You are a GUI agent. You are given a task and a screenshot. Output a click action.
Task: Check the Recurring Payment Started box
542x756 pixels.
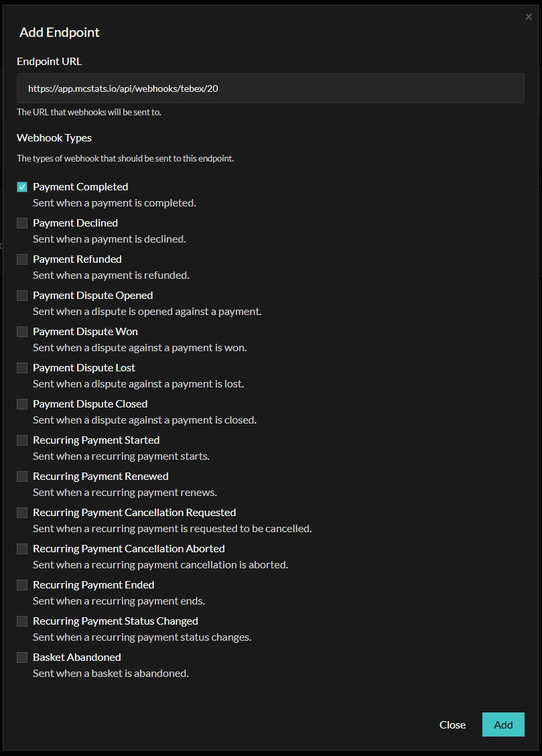pyautogui.click(x=22, y=440)
